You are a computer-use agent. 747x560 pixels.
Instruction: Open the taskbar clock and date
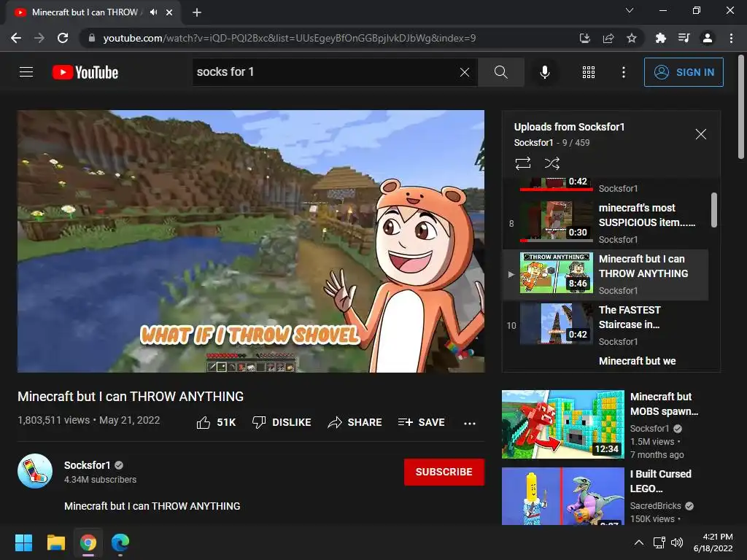coord(713,542)
